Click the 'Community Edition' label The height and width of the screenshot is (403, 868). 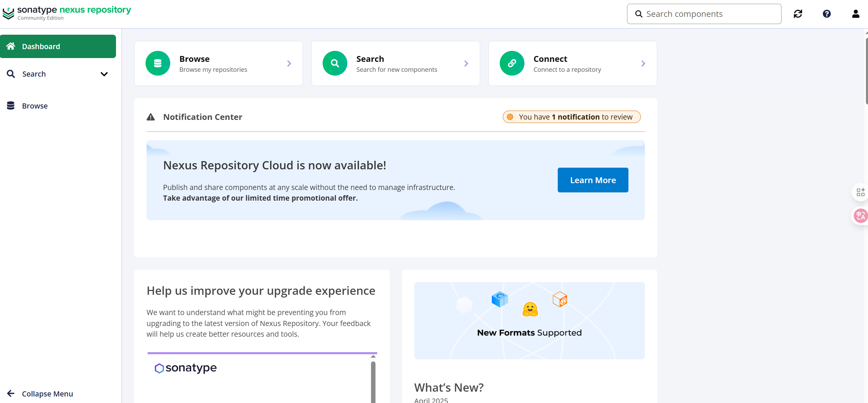pyautogui.click(x=40, y=18)
